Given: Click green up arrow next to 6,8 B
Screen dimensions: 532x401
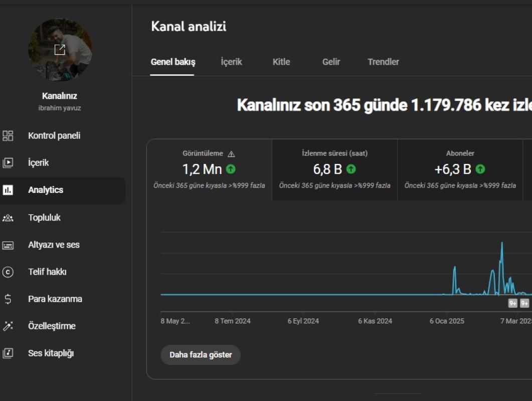Looking at the screenshot, I should [x=351, y=169].
